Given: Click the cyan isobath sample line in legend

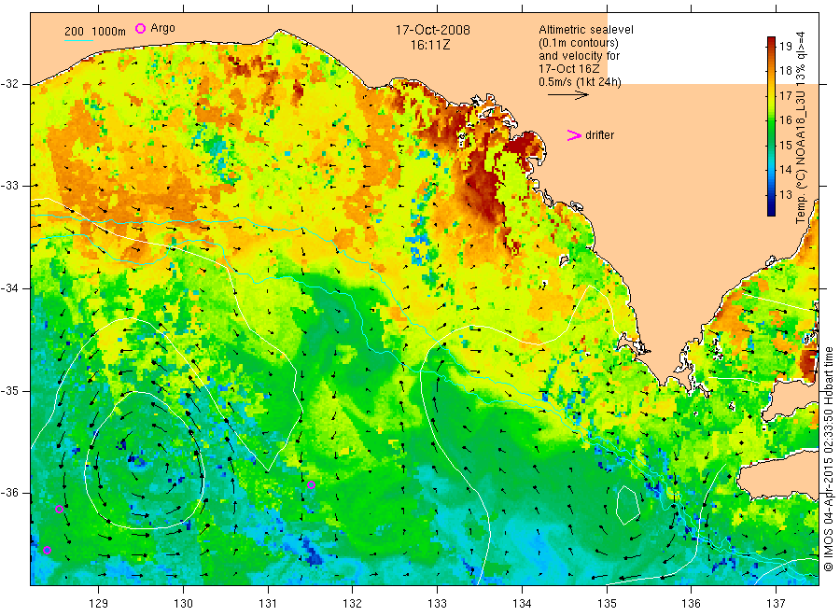Looking at the screenshot, I should pos(78,40).
